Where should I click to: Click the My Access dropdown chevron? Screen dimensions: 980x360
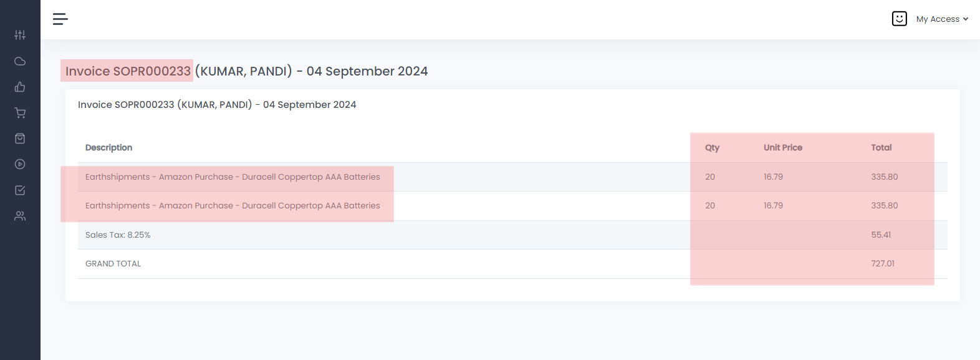(966, 19)
